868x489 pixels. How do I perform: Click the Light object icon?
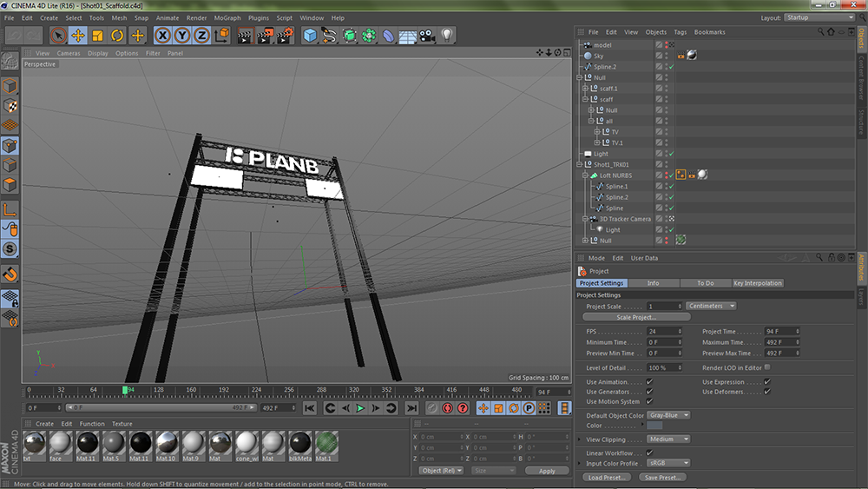tap(447, 36)
